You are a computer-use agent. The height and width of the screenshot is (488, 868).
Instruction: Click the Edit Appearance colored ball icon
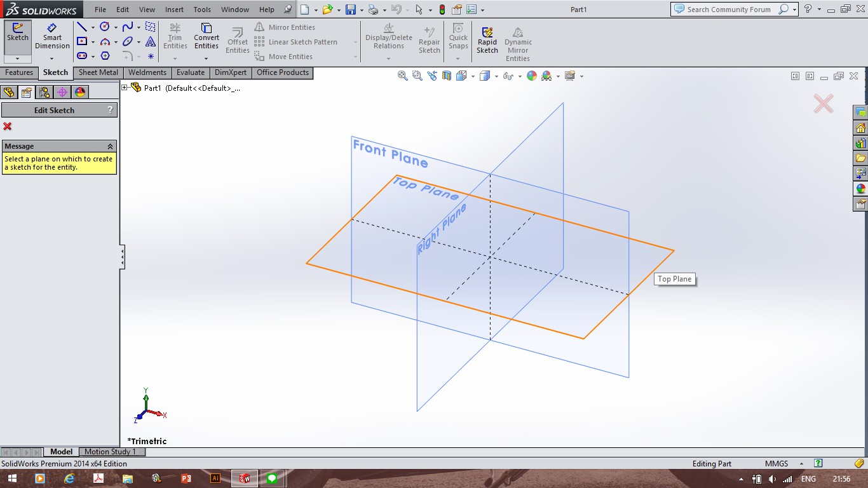[x=532, y=76]
